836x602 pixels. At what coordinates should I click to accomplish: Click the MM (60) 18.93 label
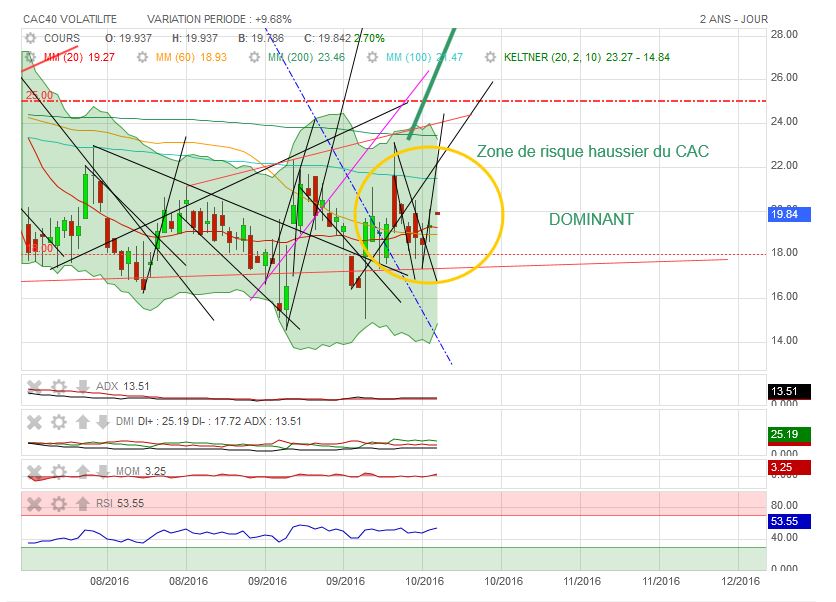click(191, 57)
